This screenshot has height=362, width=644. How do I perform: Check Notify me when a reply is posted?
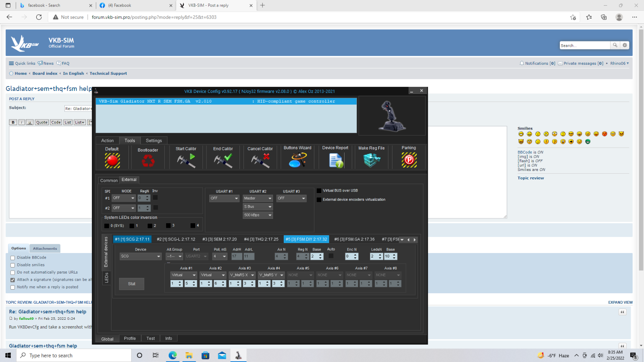pos(12,287)
